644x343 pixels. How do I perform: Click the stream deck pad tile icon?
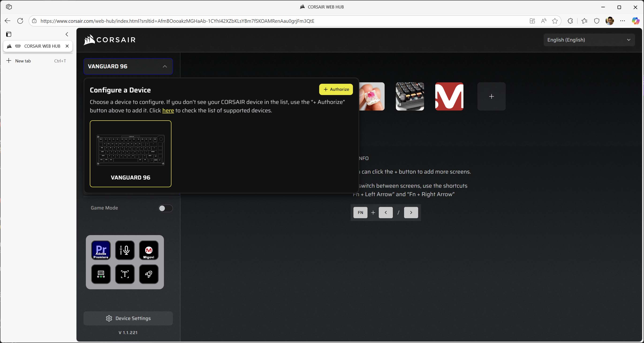101,274
